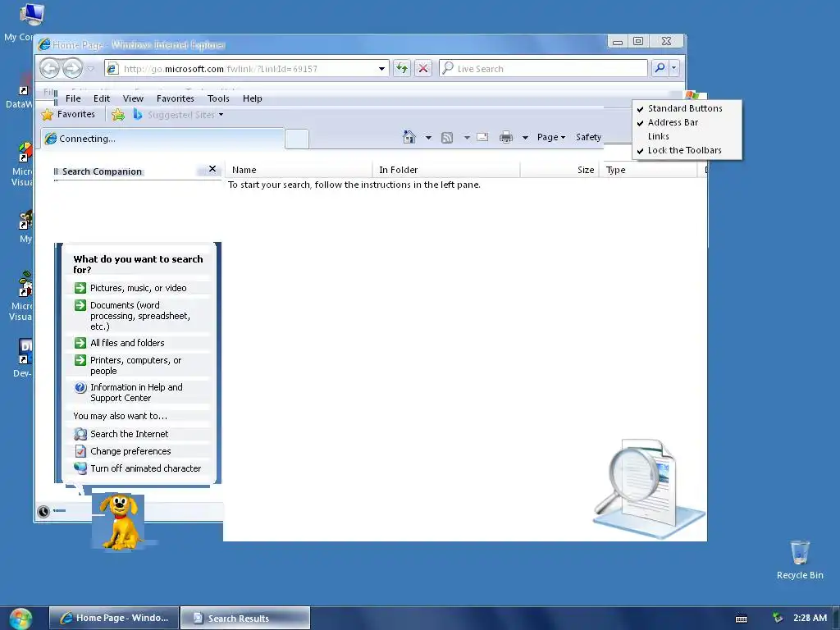This screenshot has width=840, height=630.
Task: Click the Turn off animated character icon
Action: (80, 468)
